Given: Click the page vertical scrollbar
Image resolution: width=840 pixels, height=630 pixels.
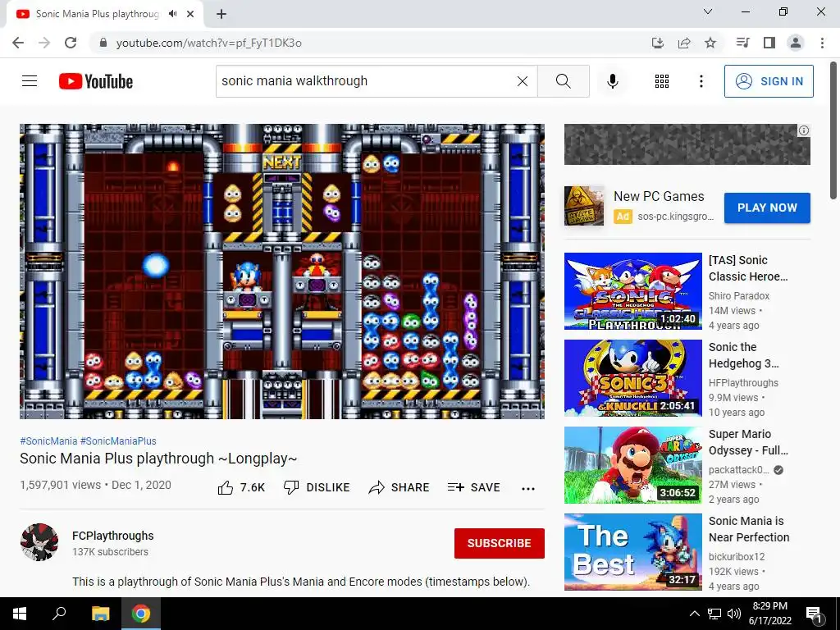Looking at the screenshot, I should coord(833,131).
